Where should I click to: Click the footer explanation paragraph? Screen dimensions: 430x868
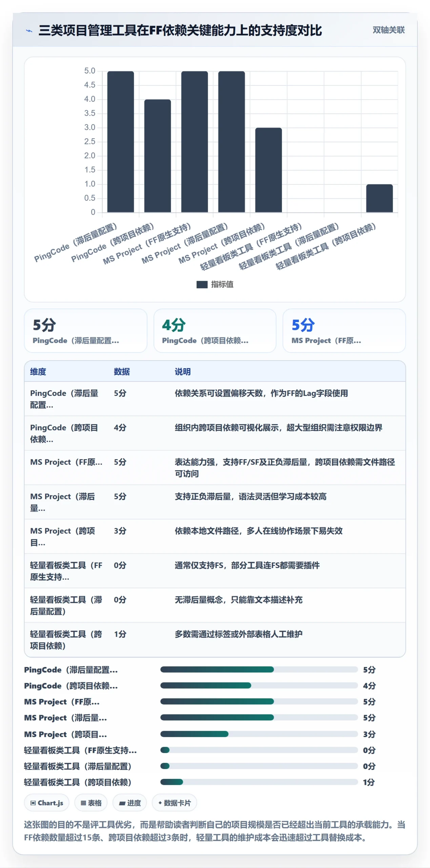(x=214, y=831)
